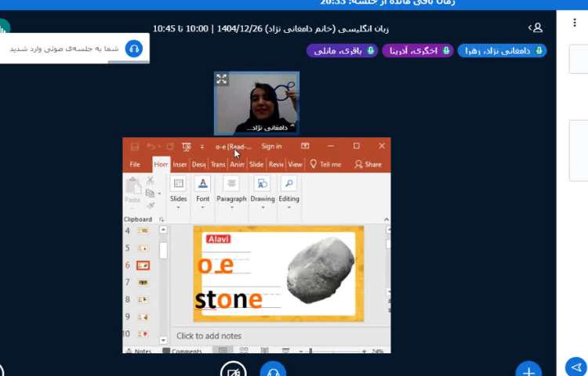This screenshot has height=376, width=588.
Task: Select the stone picture on slide
Action: [321, 270]
